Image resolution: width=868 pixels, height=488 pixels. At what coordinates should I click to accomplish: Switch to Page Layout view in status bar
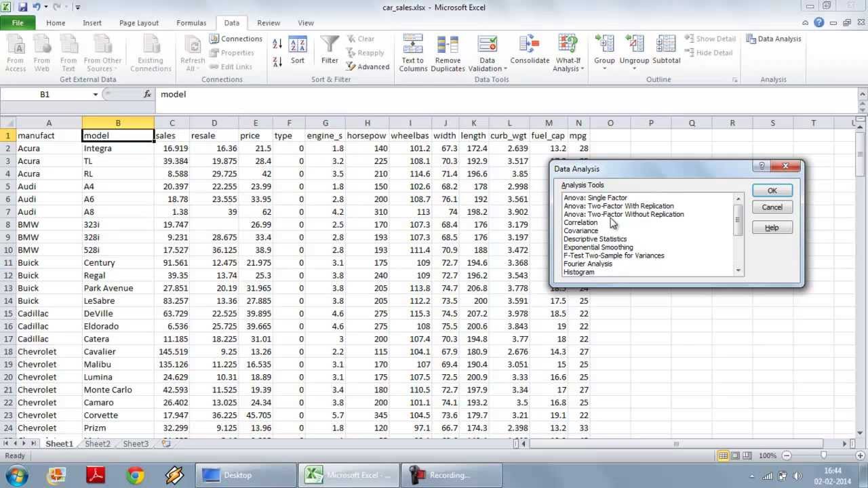pyautogui.click(x=736, y=455)
